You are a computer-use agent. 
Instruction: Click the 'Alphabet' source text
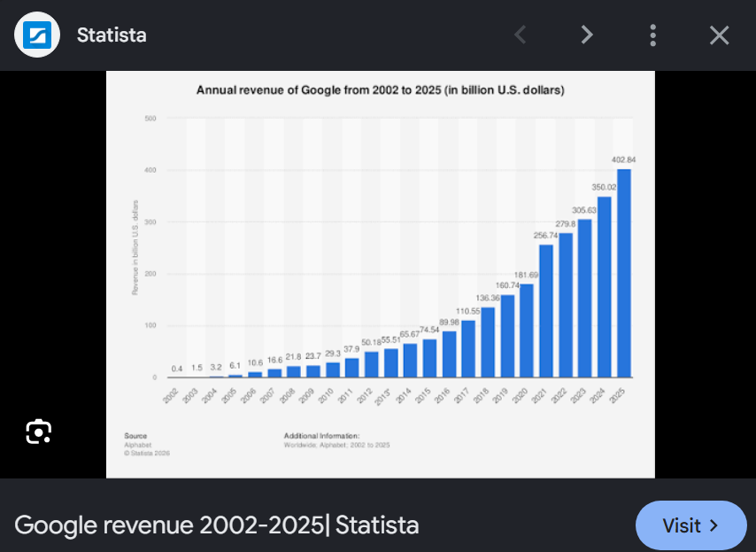pyautogui.click(x=138, y=445)
